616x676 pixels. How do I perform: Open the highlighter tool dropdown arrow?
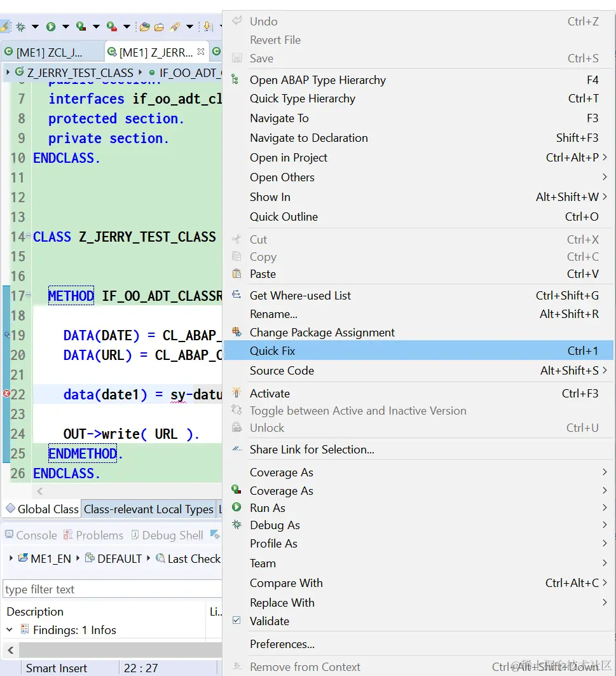189,27
